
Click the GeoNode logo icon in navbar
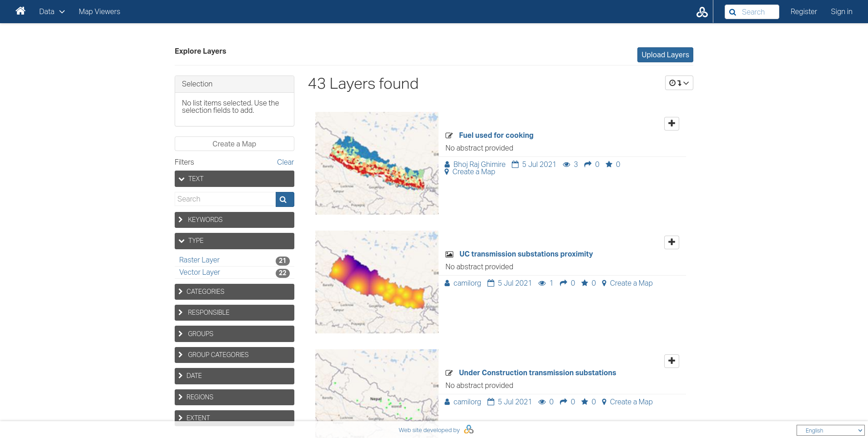(701, 12)
